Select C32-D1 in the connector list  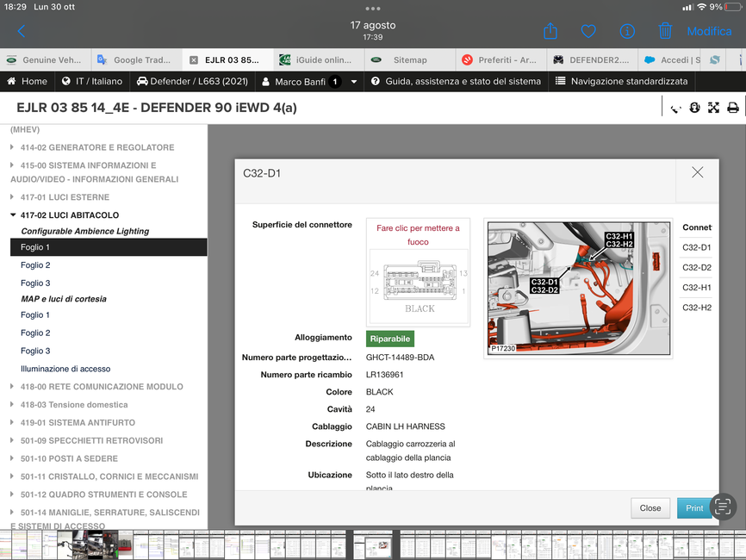click(697, 248)
